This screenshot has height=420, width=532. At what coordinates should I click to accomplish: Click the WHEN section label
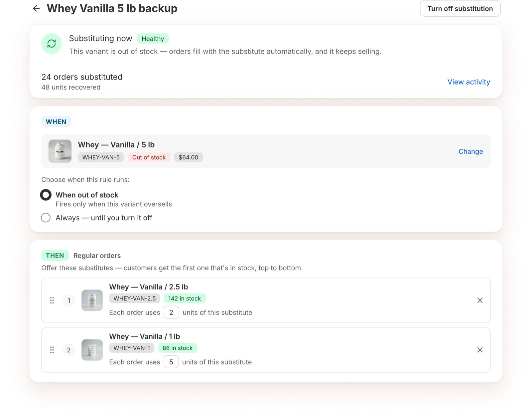pos(56,122)
